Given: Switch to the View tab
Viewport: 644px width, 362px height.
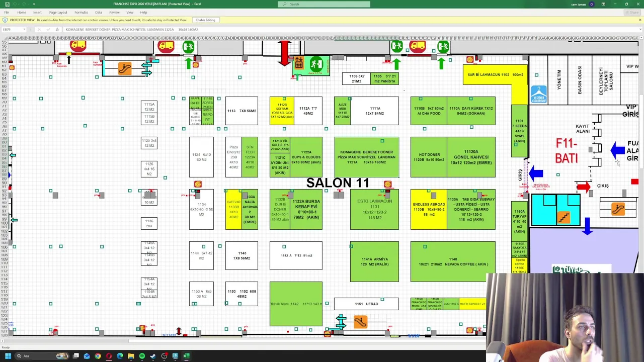Looking at the screenshot, I should (130, 12).
